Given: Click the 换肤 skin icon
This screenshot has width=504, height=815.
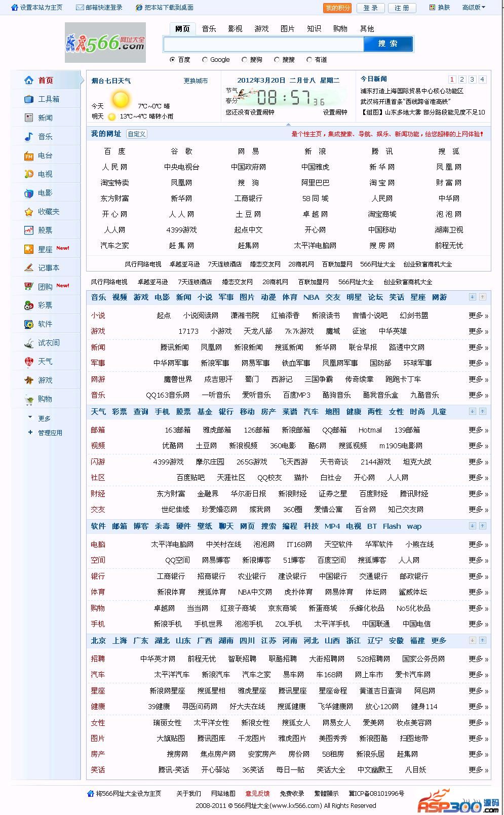Looking at the screenshot, I should 432,8.
